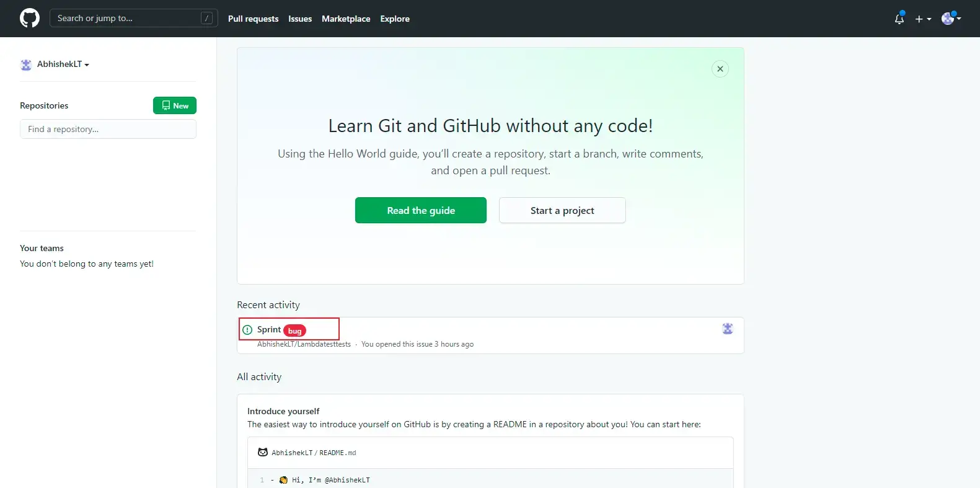The width and height of the screenshot is (980, 488).
Task: Click 'You opened this issue 3 hours ago'
Action: point(417,344)
